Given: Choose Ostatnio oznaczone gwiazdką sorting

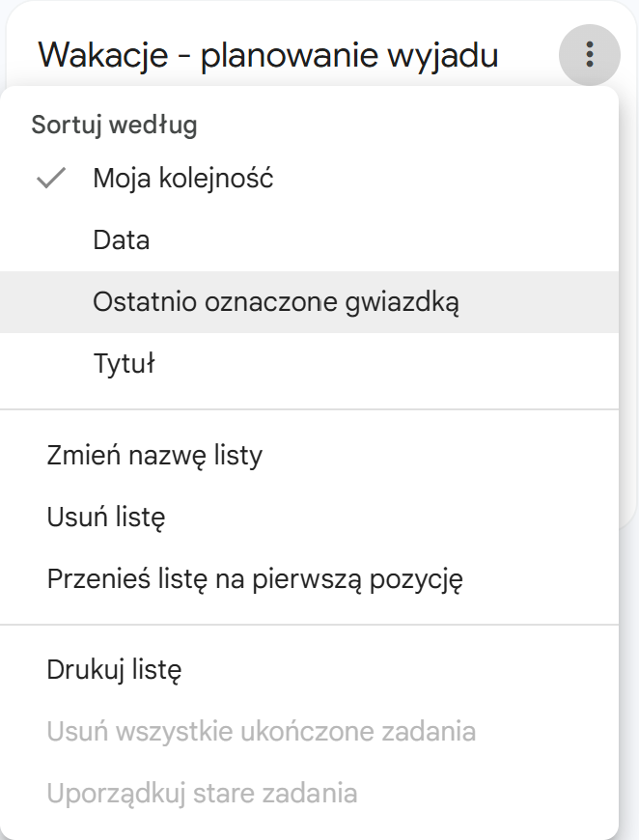Looking at the screenshot, I should coord(276,302).
